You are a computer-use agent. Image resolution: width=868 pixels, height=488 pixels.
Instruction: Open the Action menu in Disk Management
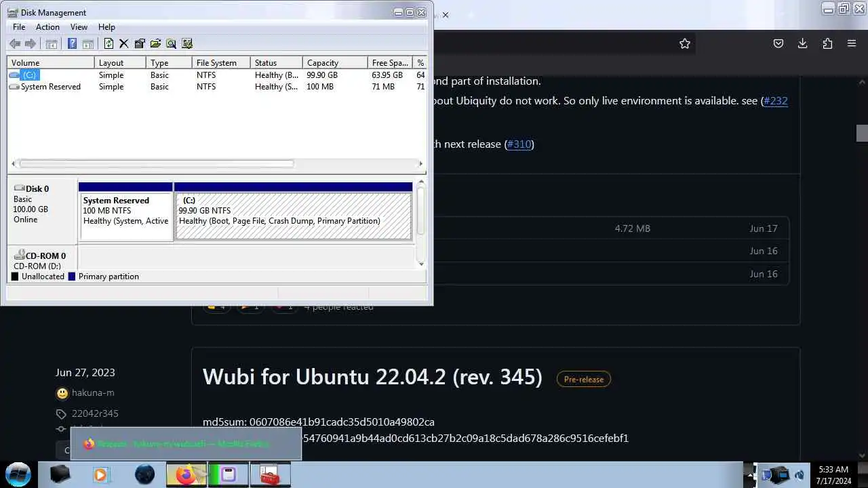coord(47,27)
